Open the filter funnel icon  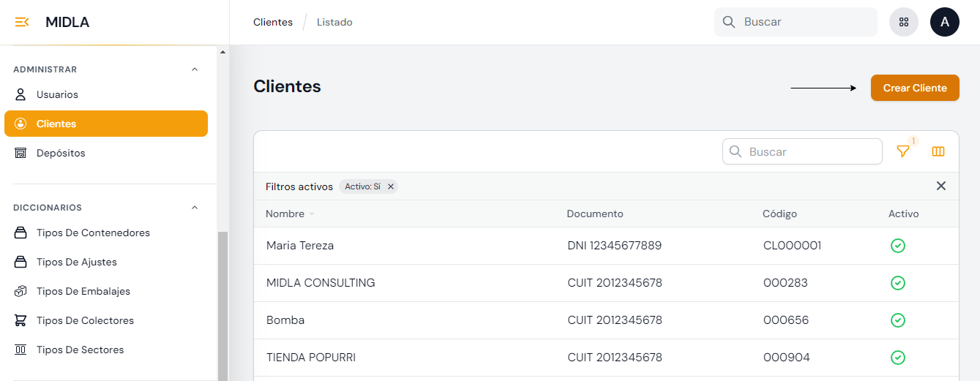tap(903, 151)
